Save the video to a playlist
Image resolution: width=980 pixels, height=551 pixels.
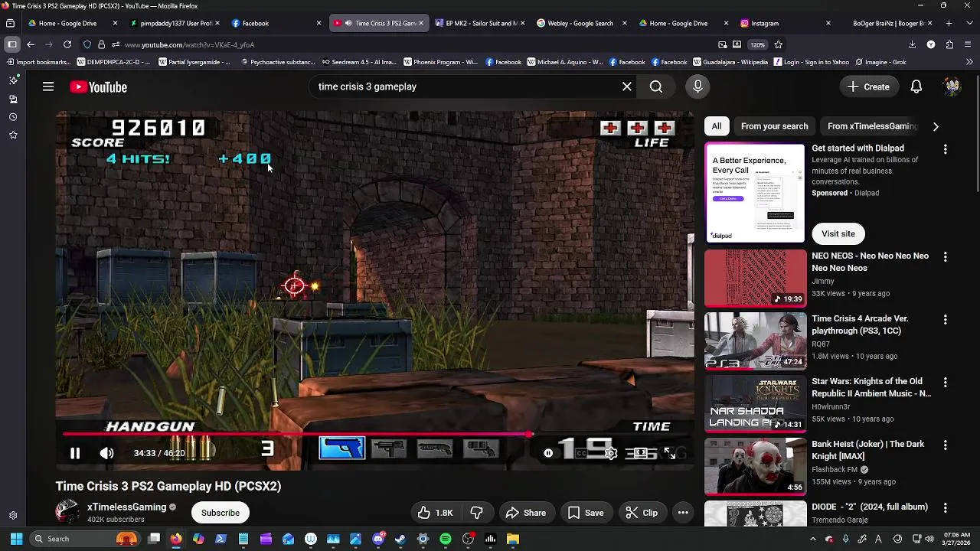click(585, 513)
